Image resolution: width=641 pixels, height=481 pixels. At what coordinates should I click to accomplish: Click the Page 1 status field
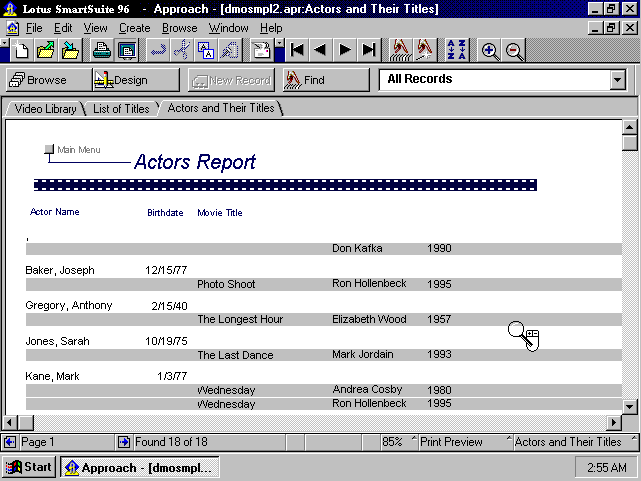coord(65,442)
